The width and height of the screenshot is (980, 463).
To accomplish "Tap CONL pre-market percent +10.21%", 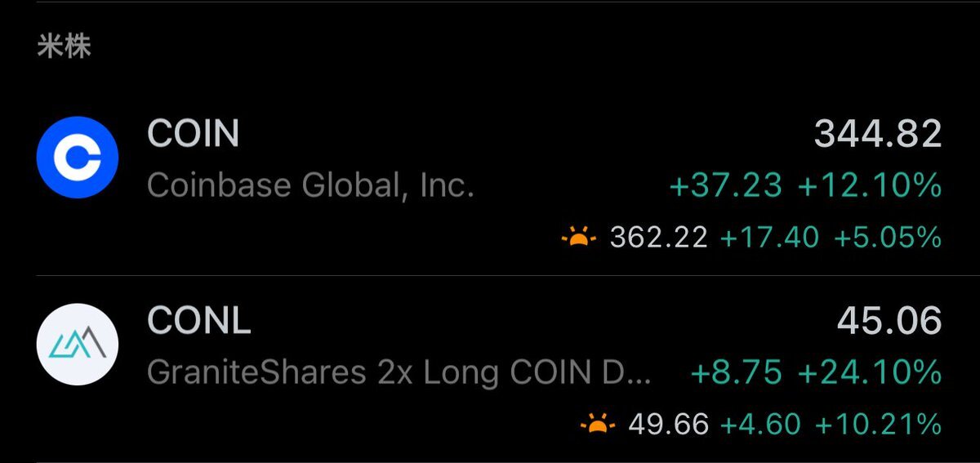I will tap(879, 424).
